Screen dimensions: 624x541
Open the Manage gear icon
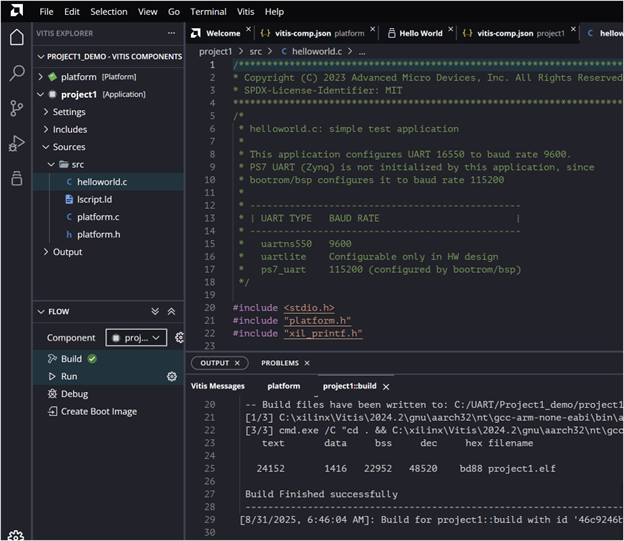pyautogui.click(x=16, y=535)
